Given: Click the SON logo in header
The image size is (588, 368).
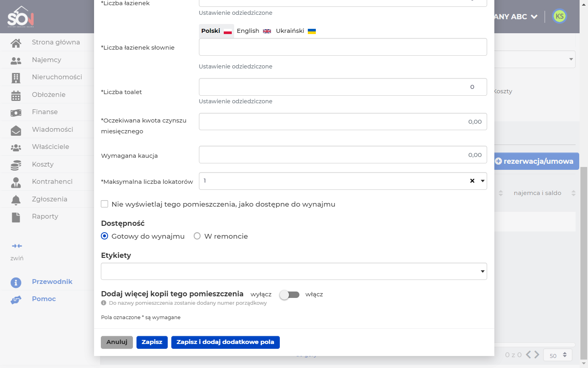Looking at the screenshot, I should click(x=20, y=16).
